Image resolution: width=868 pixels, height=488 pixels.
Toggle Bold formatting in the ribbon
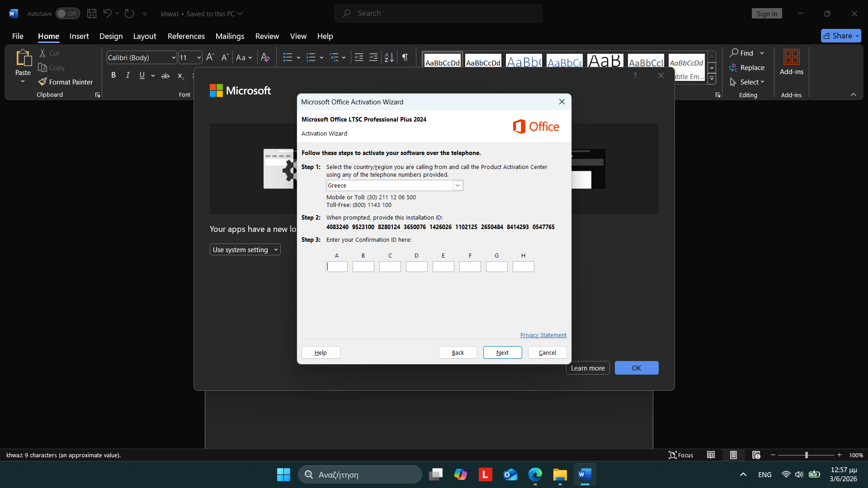pyautogui.click(x=113, y=75)
